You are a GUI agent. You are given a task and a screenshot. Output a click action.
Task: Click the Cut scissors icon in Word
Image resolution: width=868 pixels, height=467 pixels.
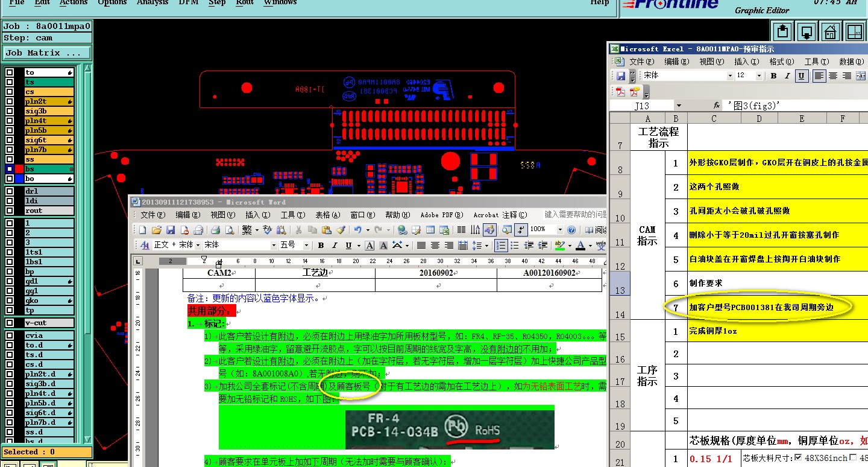point(298,230)
